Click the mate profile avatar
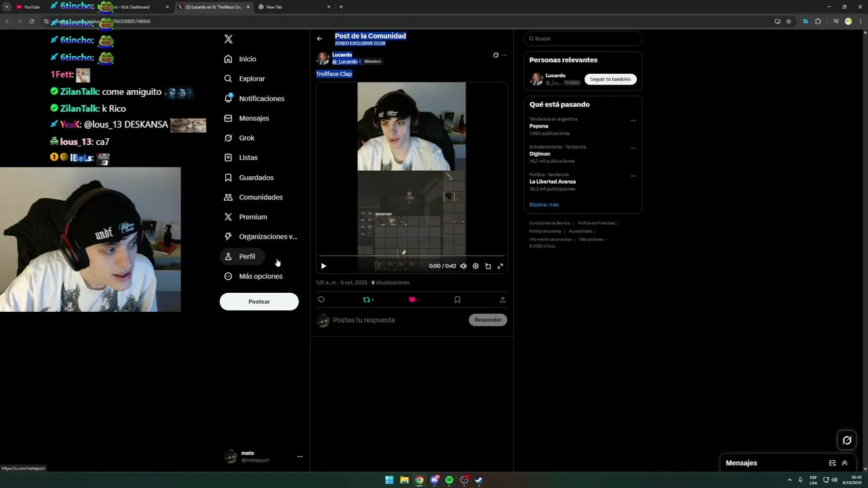This screenshot has height=488, width=868. click(231, 456)
